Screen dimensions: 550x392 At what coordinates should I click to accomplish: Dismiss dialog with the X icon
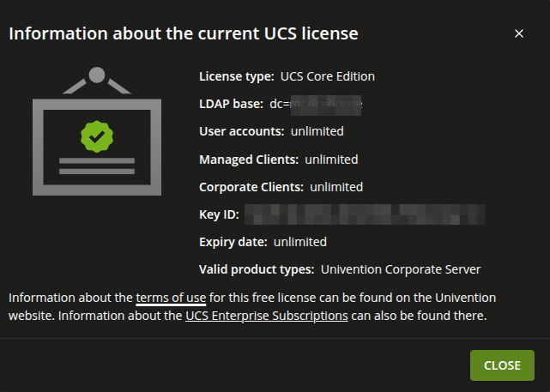pos(519,33)
